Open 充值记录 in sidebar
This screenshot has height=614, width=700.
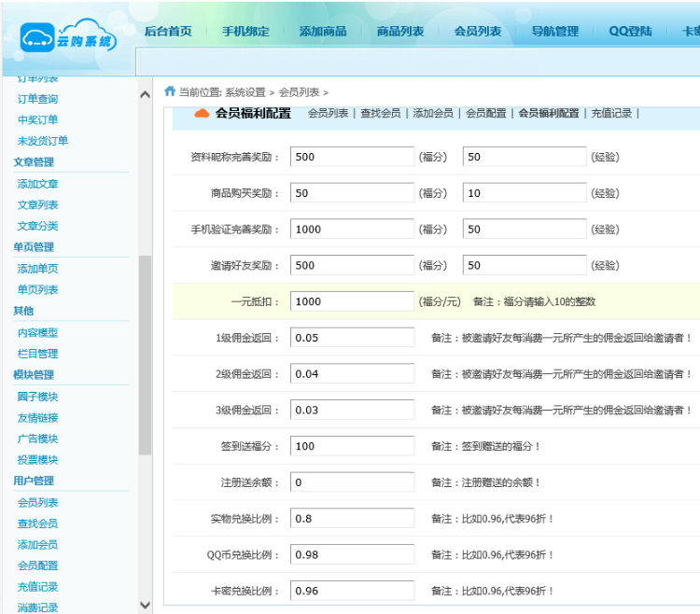click(38, 587)
